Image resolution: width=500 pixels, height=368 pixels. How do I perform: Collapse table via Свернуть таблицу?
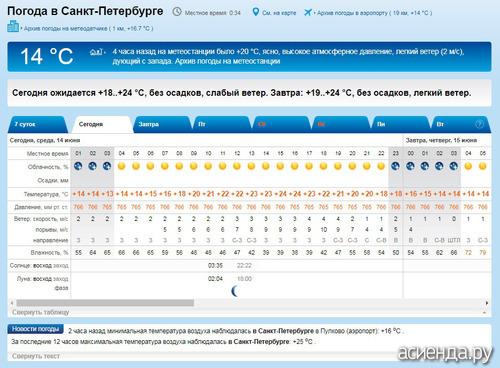click(40, 312)
